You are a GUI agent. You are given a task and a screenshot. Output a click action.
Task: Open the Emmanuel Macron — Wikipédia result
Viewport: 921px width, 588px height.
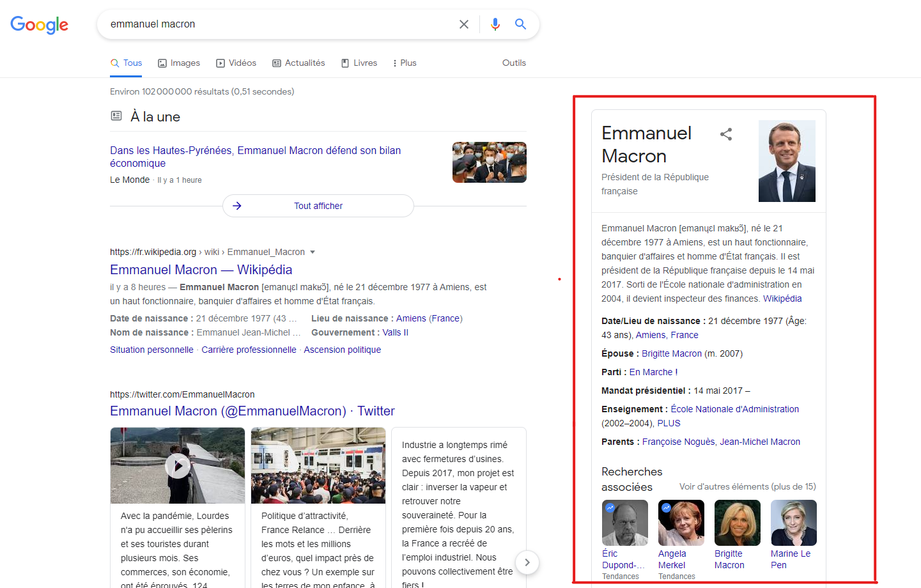tap(201, 270)
